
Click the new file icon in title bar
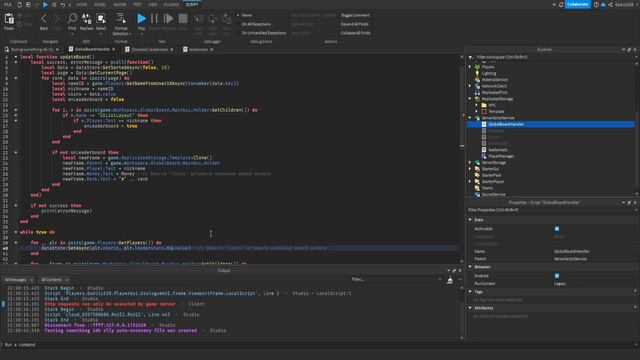20,4
